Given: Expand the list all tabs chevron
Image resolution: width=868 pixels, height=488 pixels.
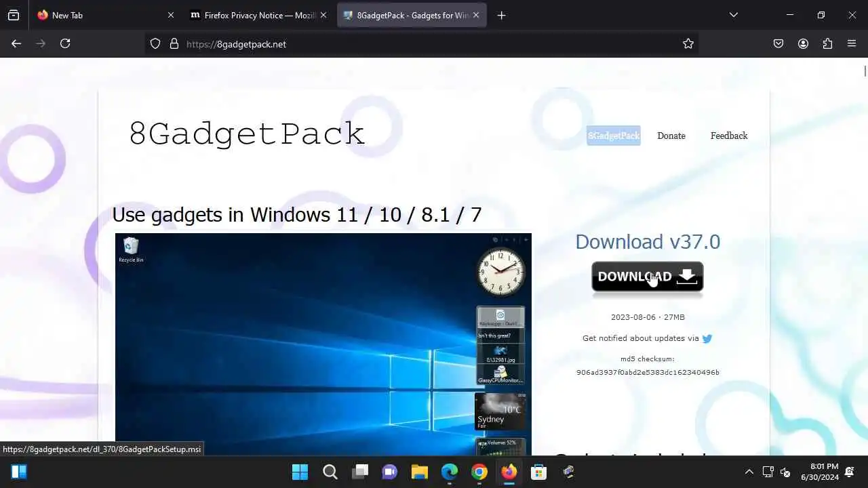Looking at the screenshot, I should pos(733,15).
